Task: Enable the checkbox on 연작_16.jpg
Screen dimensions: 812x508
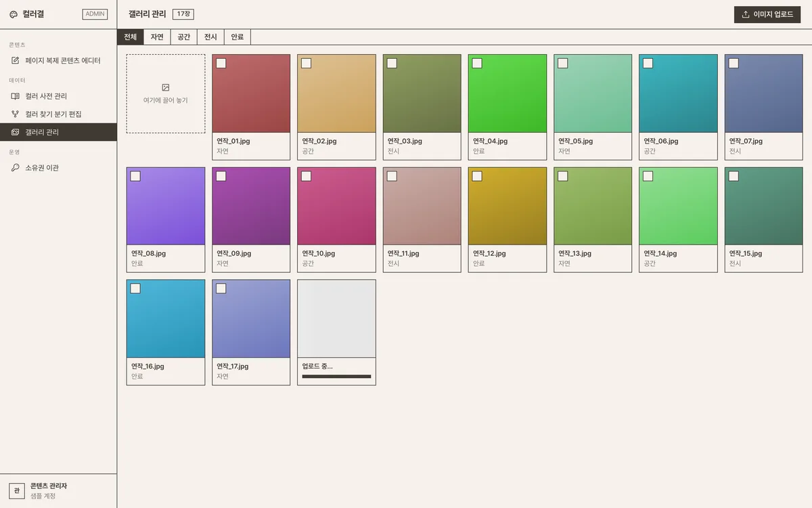Action: 135,289
